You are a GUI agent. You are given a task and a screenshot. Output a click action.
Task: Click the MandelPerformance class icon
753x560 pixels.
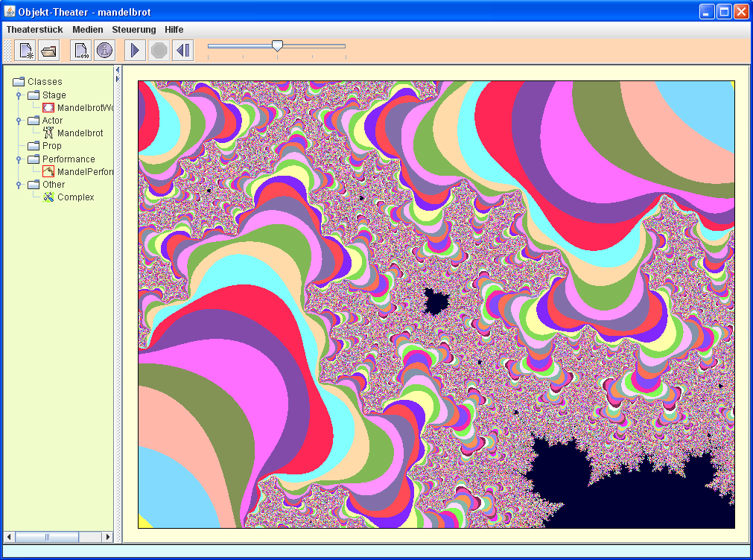tap(49, 172)
